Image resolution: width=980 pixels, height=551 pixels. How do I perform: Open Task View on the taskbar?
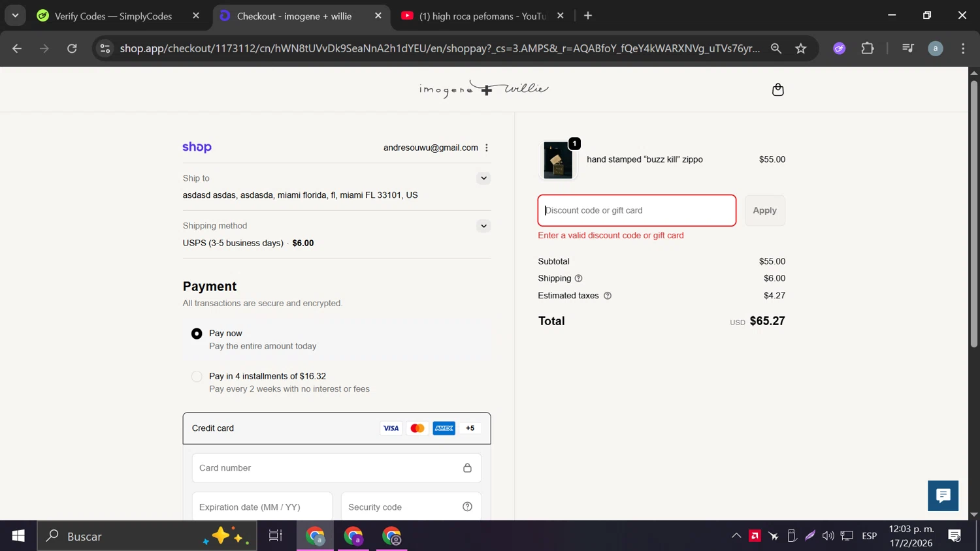pos(276,536)
